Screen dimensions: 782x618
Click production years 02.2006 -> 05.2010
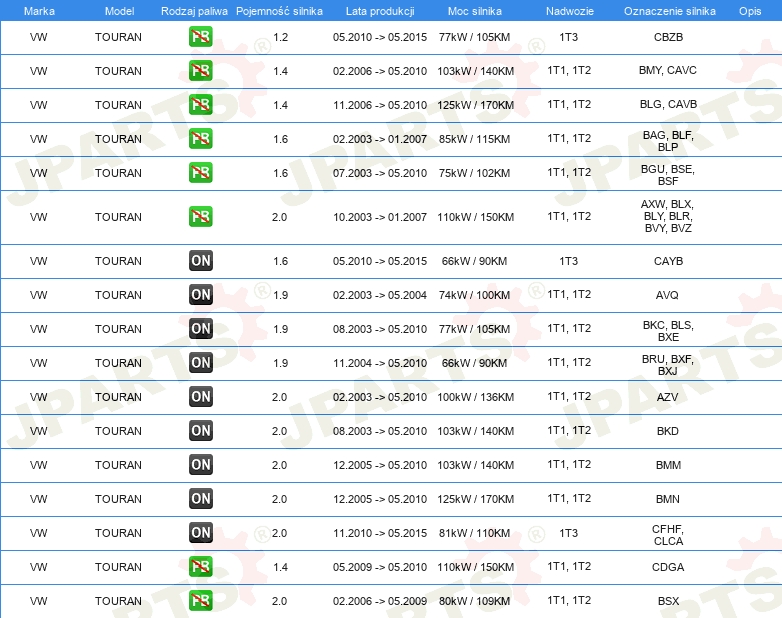[x=380, y=71]
